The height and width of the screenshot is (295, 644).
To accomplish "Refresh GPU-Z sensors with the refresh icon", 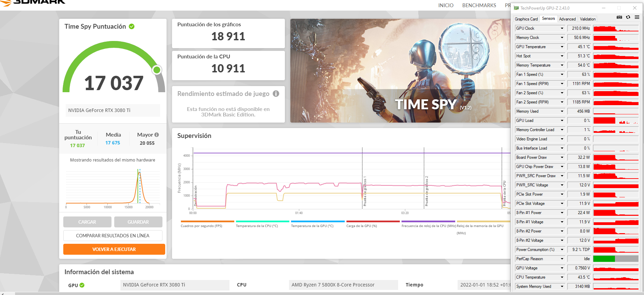I will (628, 17).
